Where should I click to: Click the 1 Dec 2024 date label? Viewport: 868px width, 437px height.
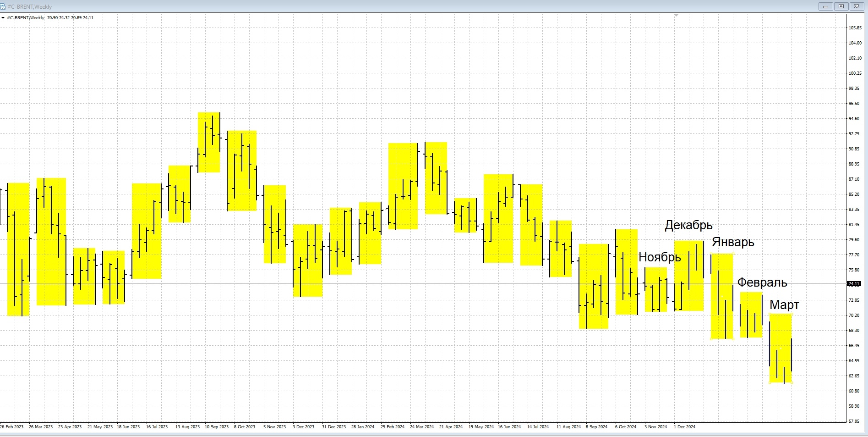click(x=684, y=427)
